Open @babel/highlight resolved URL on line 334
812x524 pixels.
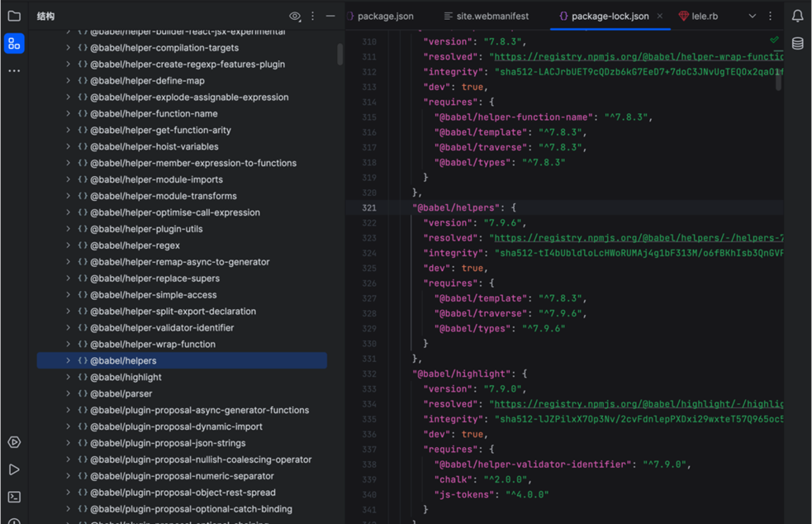(639, 404)
